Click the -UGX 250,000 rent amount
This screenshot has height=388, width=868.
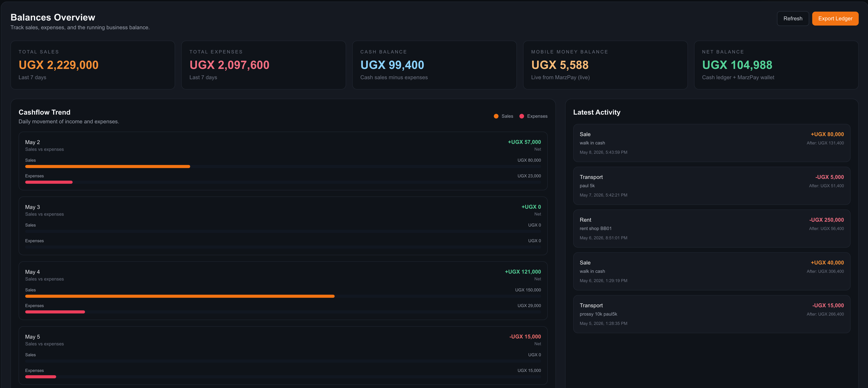click(826, 220)
